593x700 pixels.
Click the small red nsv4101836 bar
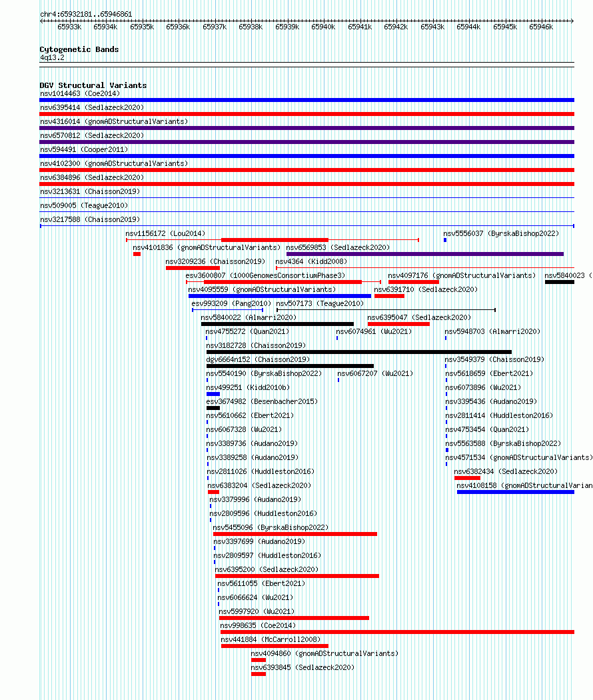(x=137, y=254)
